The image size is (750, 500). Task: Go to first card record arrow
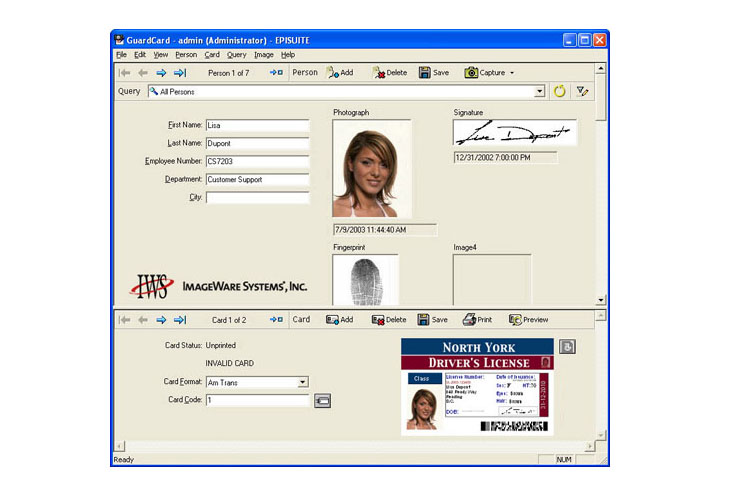pos(125,320)
